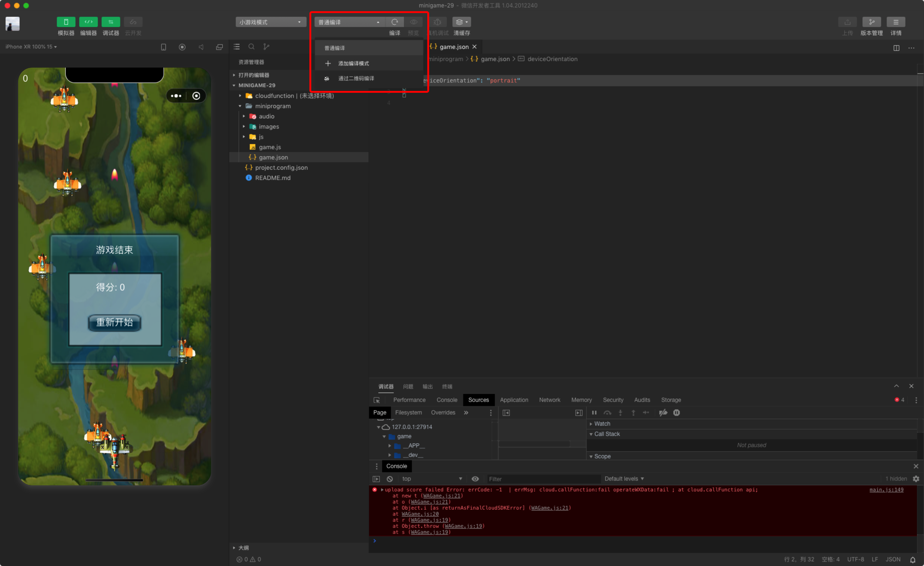The height and width of the screenshot is (566, 924).
Task: Toggle the editor panel button
Action: 88,22
